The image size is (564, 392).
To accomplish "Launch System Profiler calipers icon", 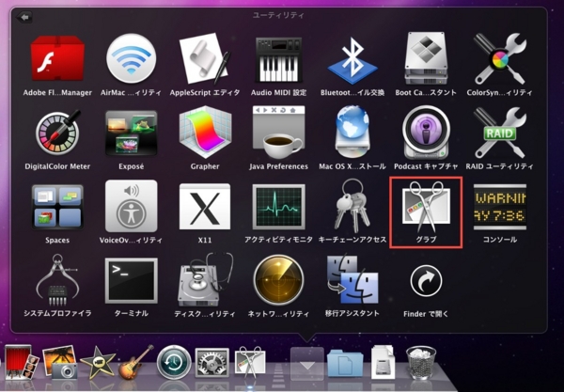I will 57,280.
